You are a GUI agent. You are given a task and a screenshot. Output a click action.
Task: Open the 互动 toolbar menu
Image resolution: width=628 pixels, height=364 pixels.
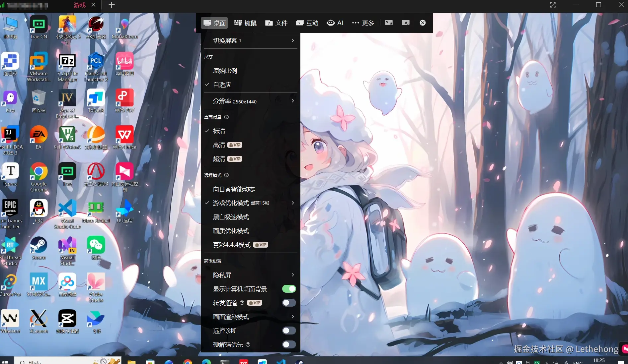pyautogui.click(x=307, y=23)
